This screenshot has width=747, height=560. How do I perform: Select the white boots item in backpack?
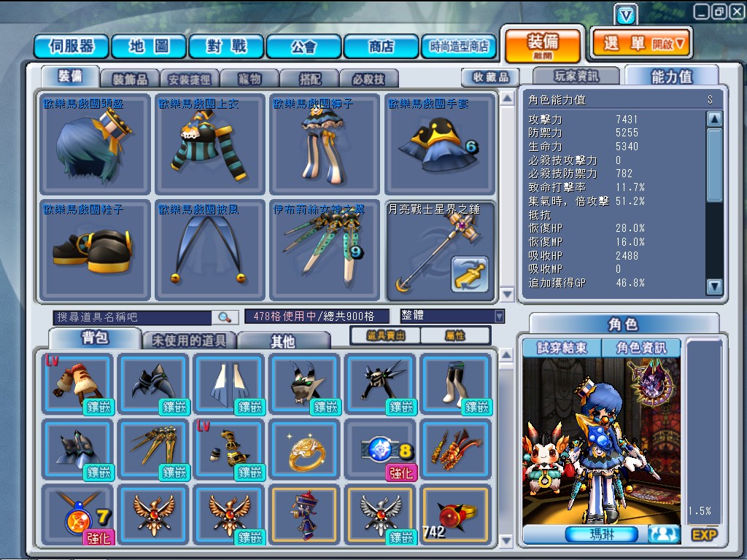tap(455, 384)
